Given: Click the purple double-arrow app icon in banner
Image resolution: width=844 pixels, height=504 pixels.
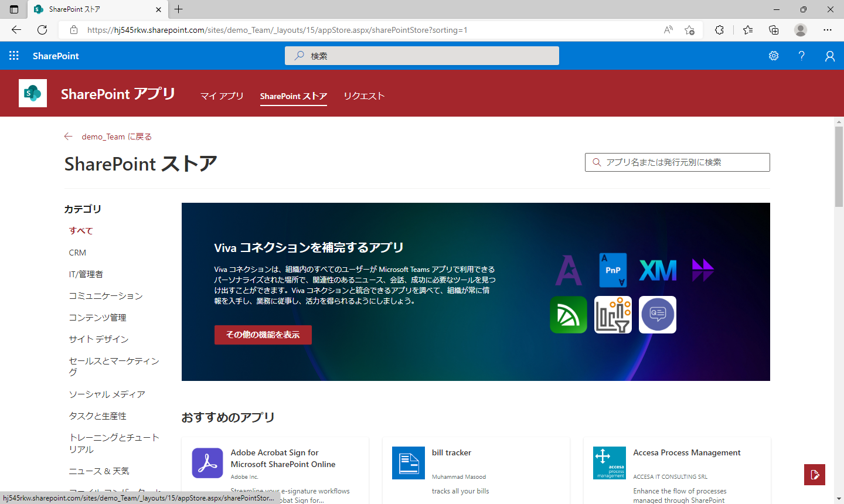Looking at the screenshot, I should pos(703,270).
